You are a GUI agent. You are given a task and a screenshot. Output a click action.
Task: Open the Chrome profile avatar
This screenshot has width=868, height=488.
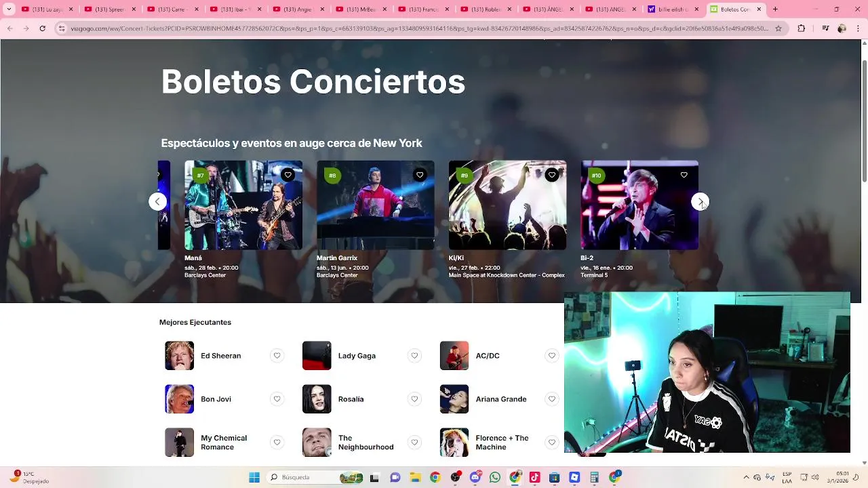pos(842,28)
